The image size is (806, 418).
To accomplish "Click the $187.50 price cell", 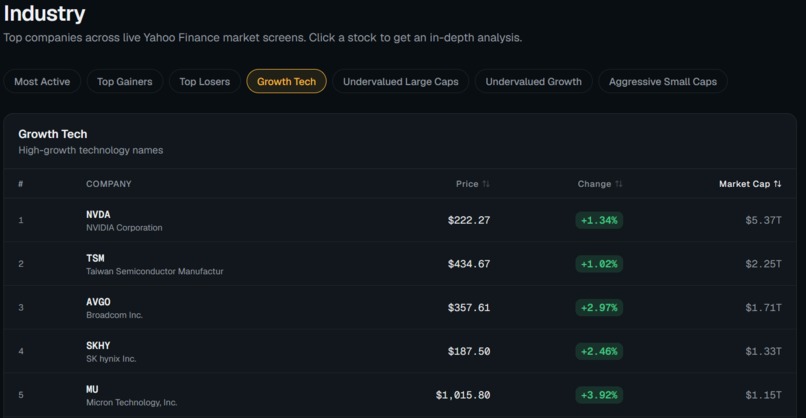I will click(469, 351).
